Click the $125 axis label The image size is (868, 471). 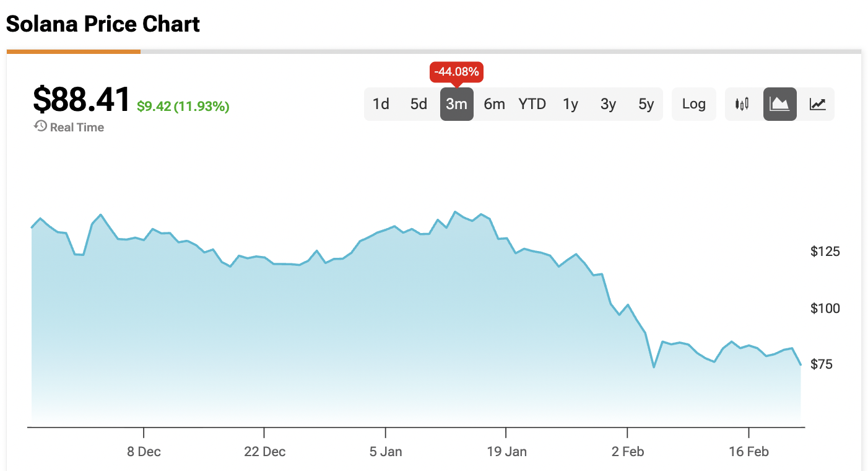pos(825,251)
